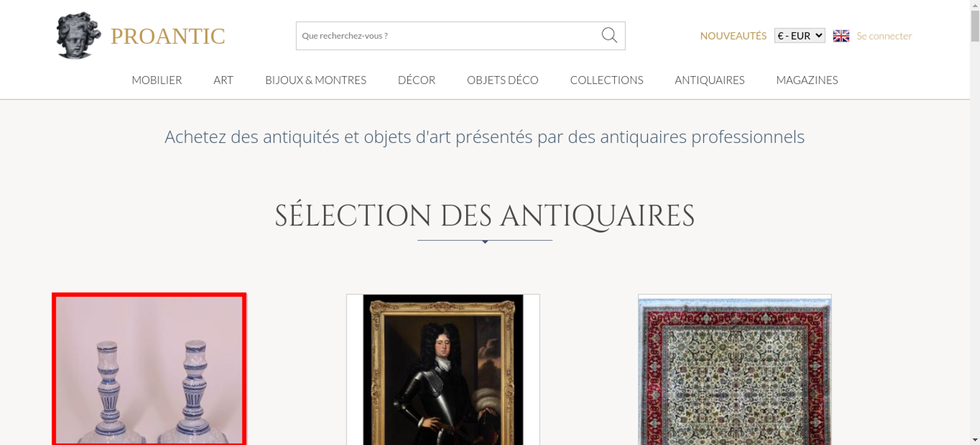Viewport: 980px width, 445px height.
Task: Open the Mobilier menu
Action: point(157,80)
